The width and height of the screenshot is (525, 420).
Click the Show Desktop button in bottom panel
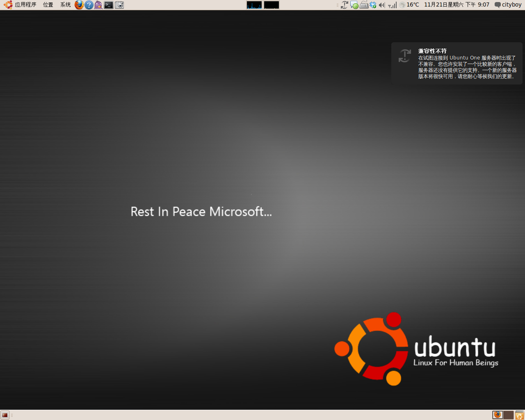[5, 415]
